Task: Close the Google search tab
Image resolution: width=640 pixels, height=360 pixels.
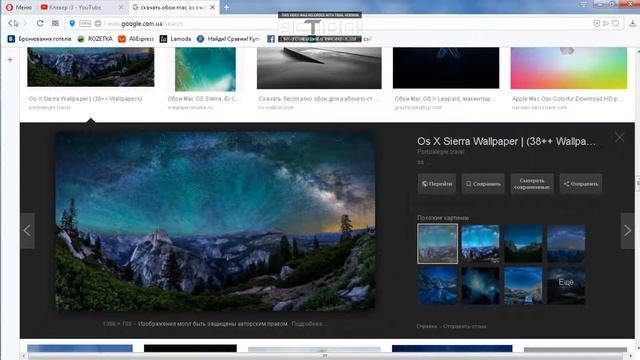Action: (x=213, y=7)
